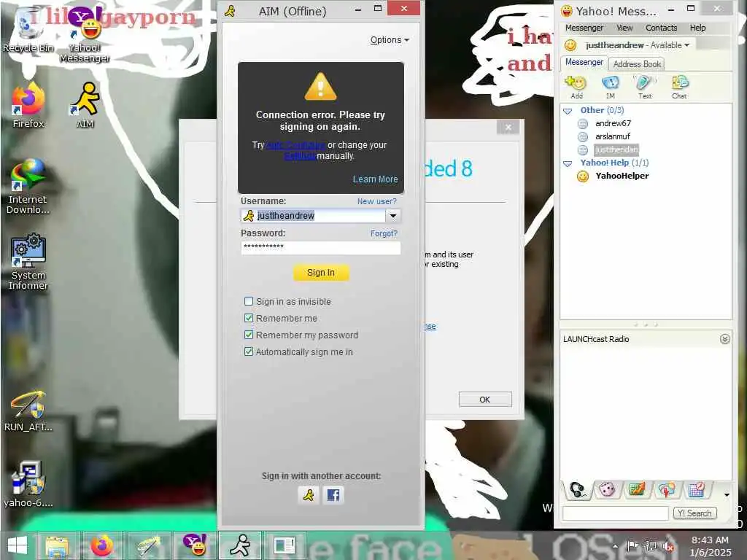Uncheck the Remember me checkbox
Image resolution: width=747 pixels, height=560 pixels.
pos(248,318)
